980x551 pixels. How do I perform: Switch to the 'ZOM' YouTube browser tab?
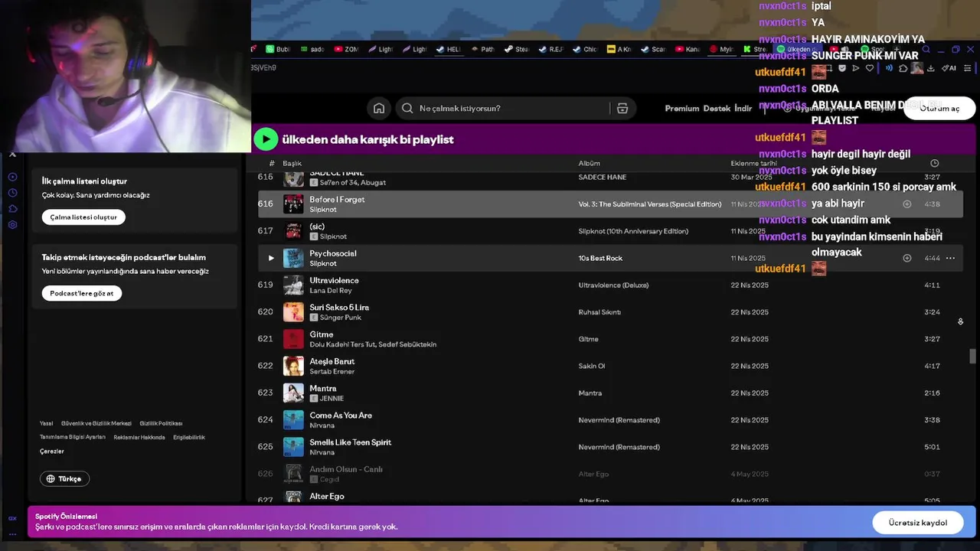347,49
